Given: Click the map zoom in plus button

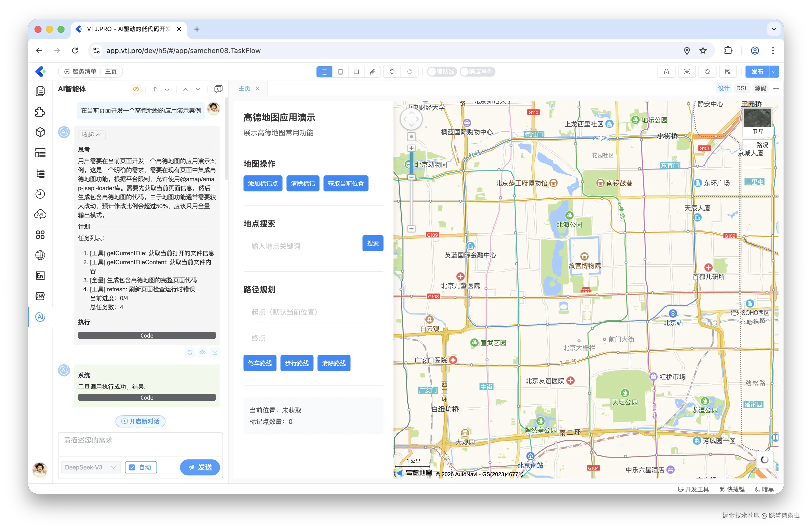Looking at the screenshot, I should [x=411, y=148].
